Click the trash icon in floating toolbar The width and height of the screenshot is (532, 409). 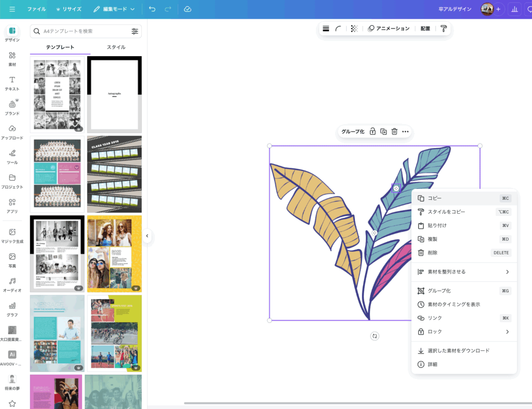coord(394,132)
